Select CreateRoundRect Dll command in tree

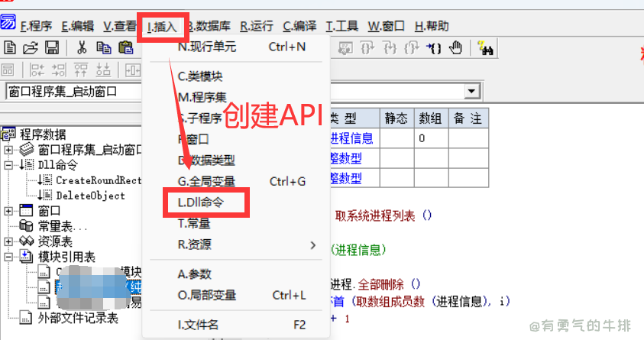[x=98, y=180]
